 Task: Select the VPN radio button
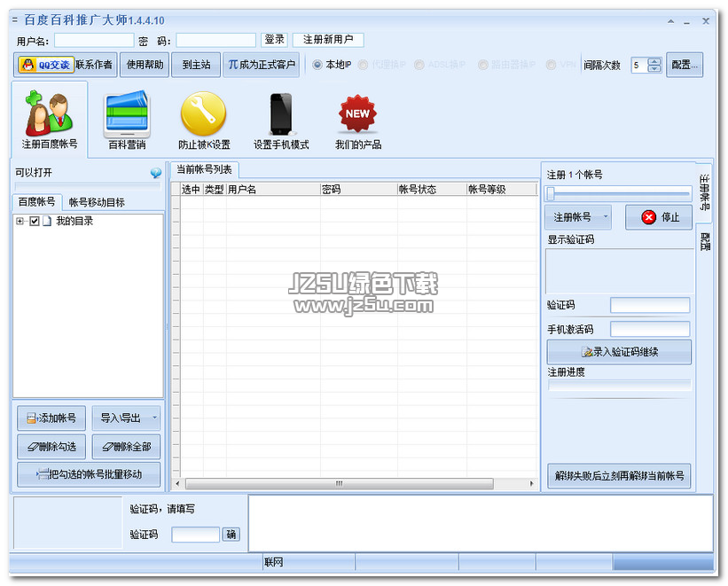pyautogui.click(x=552, y=65)
